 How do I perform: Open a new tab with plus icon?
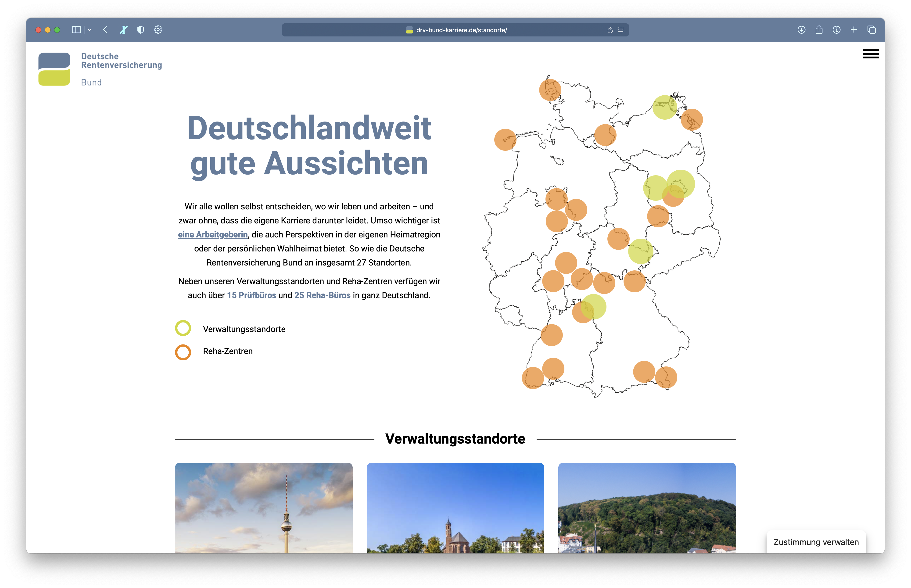854,30
